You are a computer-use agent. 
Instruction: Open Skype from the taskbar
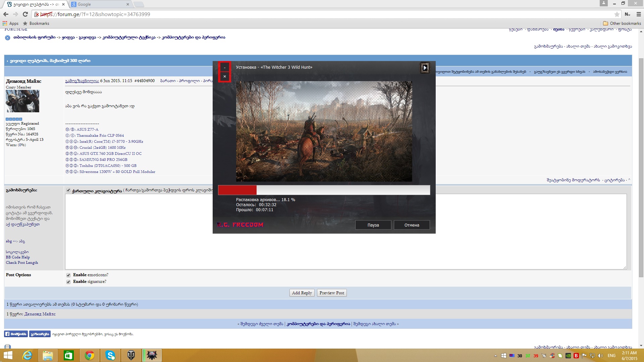(x=110, y=355)
